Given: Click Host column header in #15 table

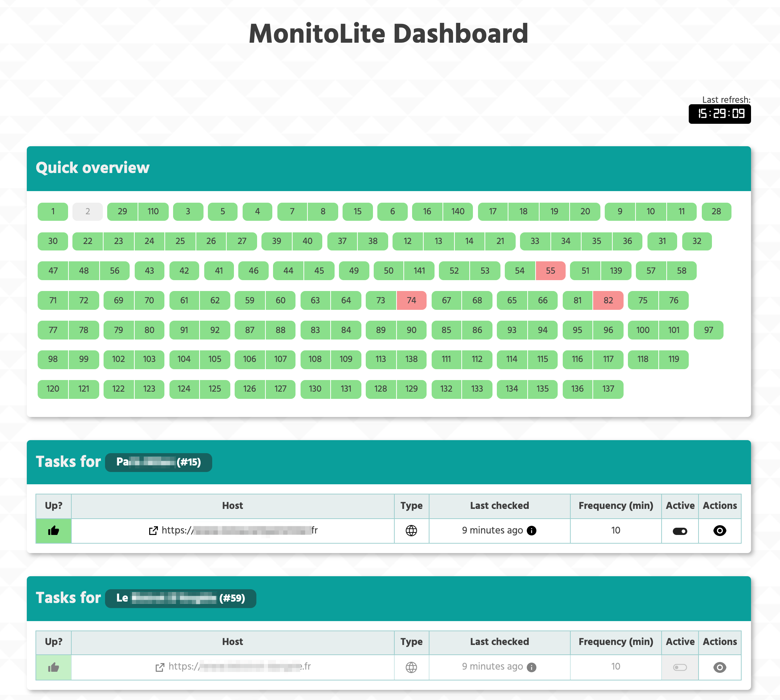Looking at the screenshot, I should pyautogui.click(x=232, y=506).
